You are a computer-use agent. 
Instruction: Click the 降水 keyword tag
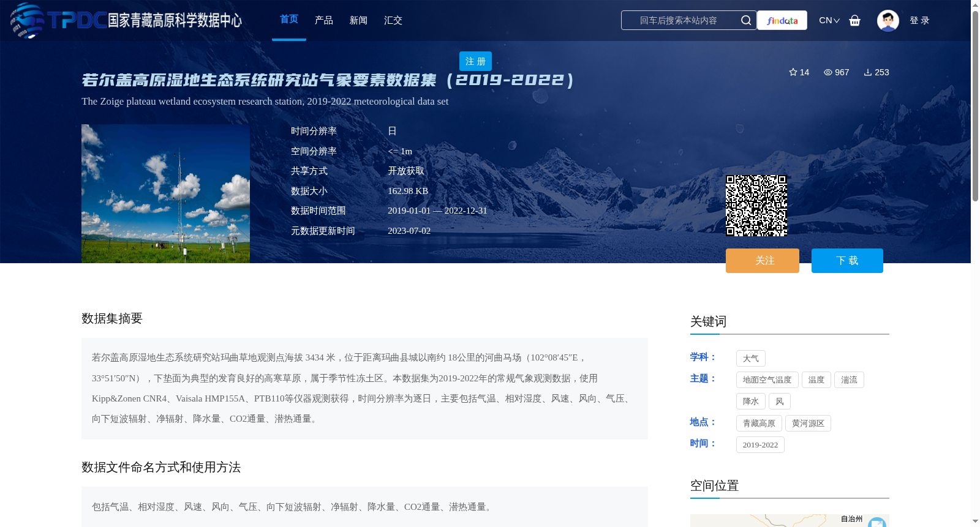pyautogui.click(x=751, y=402)
